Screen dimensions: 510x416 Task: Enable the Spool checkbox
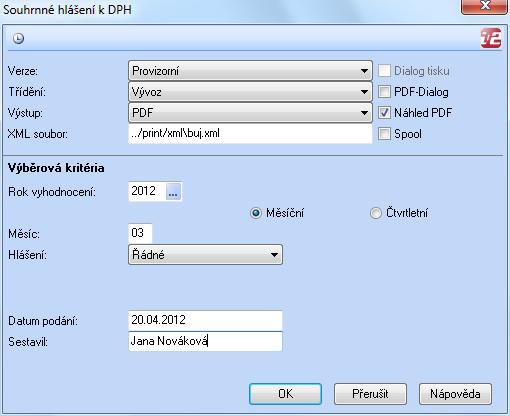pos(384,134)
